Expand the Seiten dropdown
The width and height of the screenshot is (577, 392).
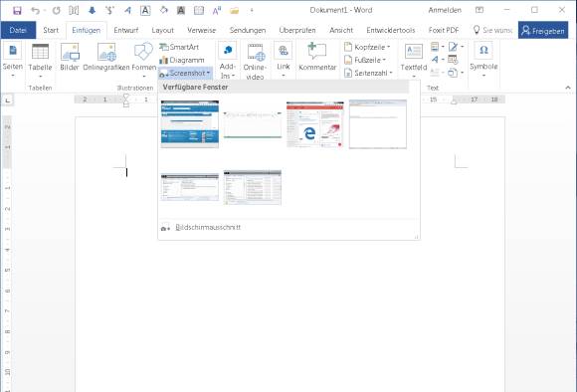[13, 61]
